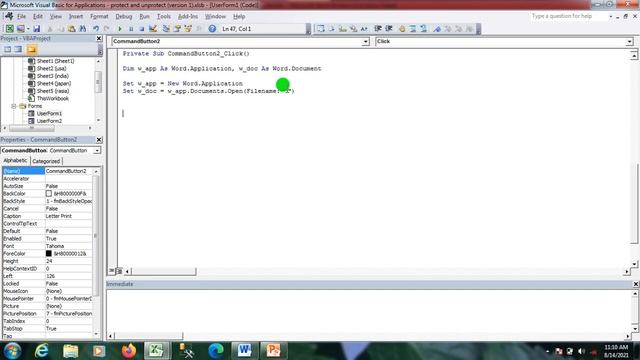The image size is (640, 360).
Task: Open the Insert menu
Action: pyautogui.click(x=76, y=16)
